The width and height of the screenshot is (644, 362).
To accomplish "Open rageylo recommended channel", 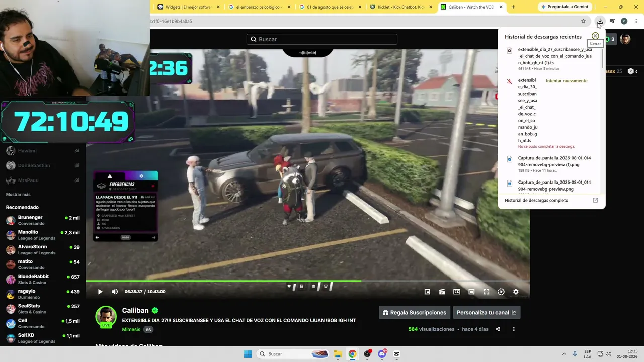I will tap(43, 294).
